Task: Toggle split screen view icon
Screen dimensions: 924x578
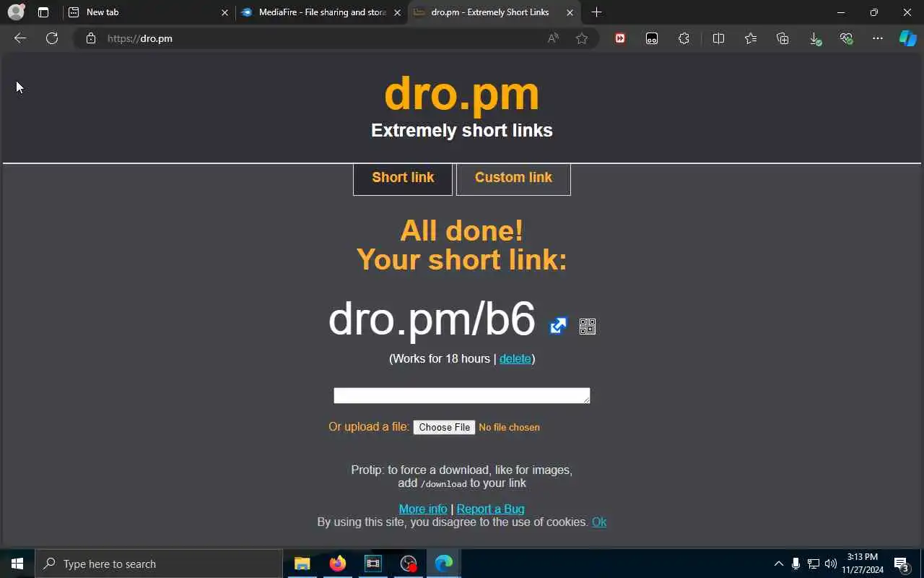Action: tap(718, 38)
